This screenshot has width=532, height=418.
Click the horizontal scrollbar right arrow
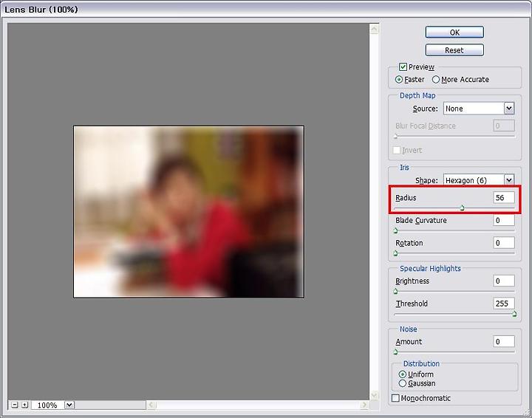point(364,405)
